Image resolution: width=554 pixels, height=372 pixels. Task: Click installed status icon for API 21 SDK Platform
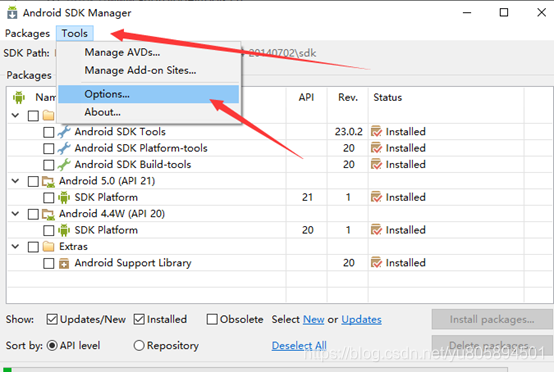pyautogui.click(x=376, y=197)
